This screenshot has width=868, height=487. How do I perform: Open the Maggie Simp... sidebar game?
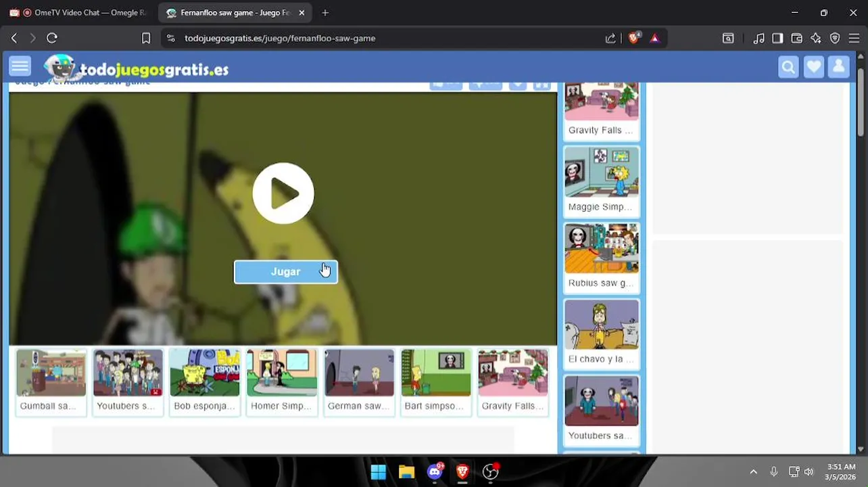(602, 181)
